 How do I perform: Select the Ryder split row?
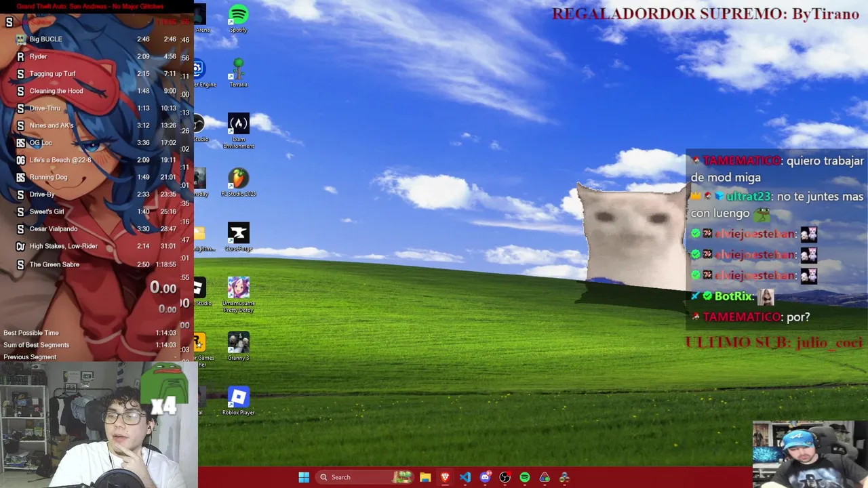(x=96, y=56)
